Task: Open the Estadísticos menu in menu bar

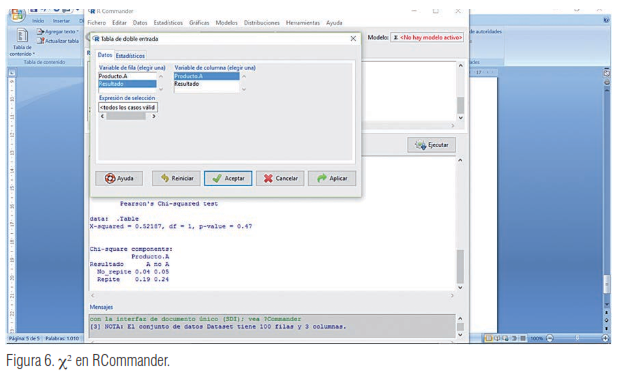Action: click(x=168, y=23)
